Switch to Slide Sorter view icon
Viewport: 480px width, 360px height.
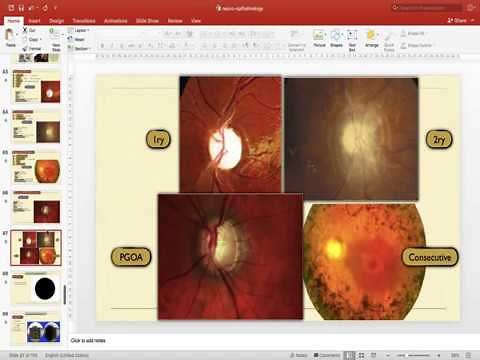tap(361, 355)
